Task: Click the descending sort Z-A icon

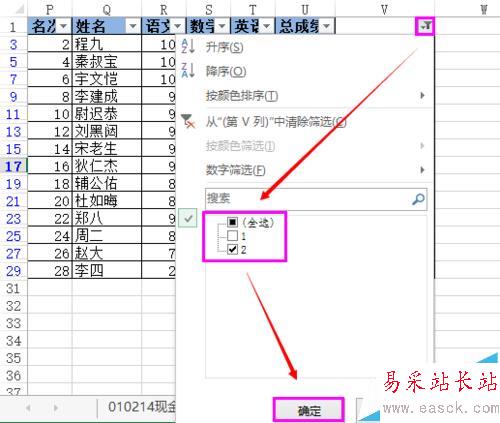Action: click(x=188, y=70)
